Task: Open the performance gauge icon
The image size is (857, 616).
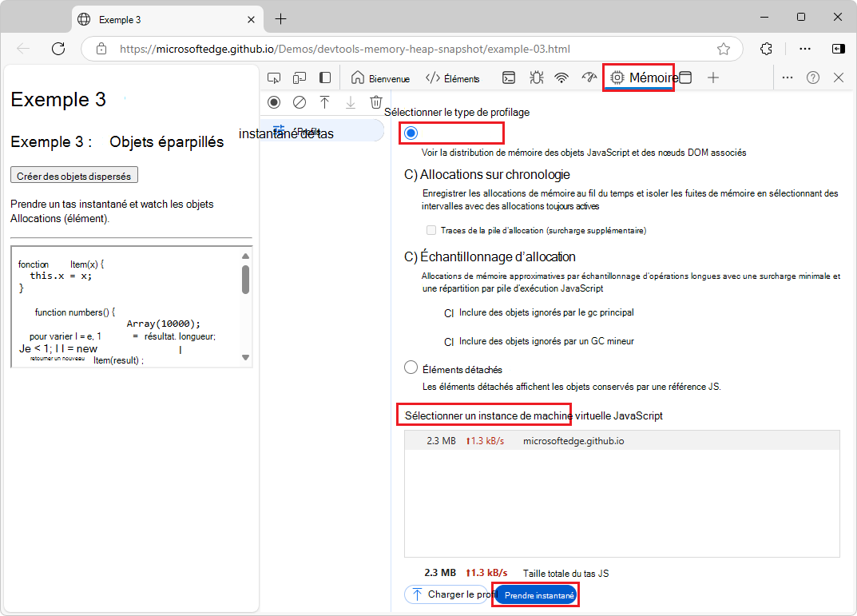Action: click(x=589, y=77)
